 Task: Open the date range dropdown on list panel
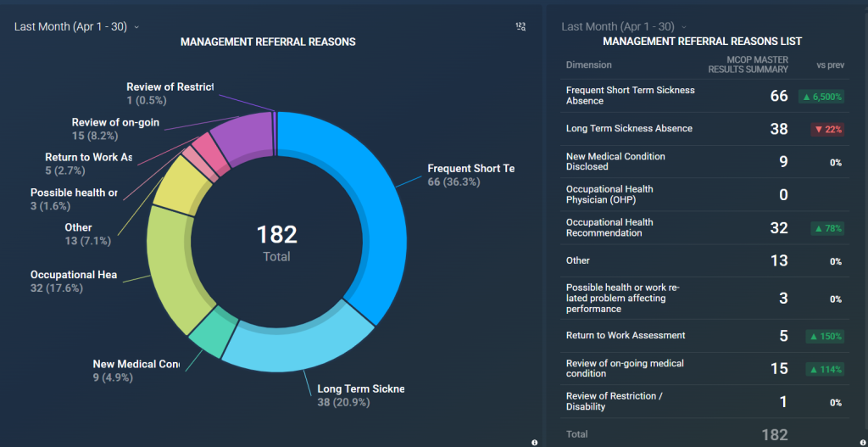click(x=624, y=26)
